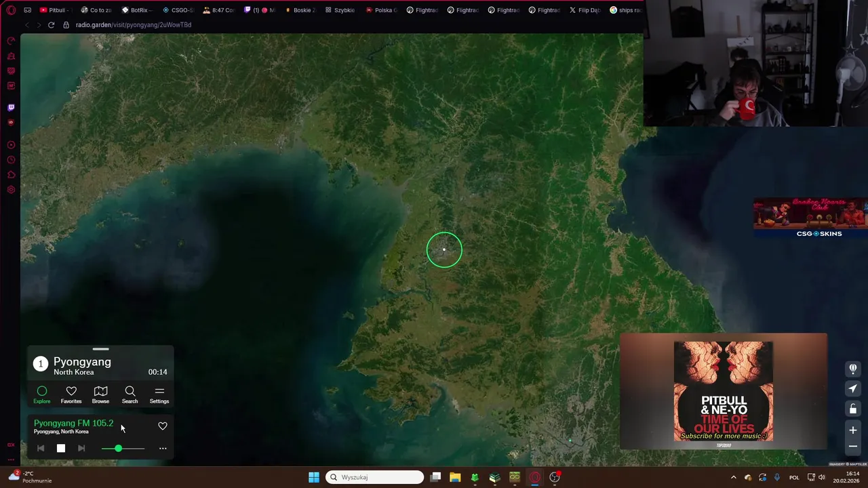Open the Opera sidebar settings gear
The height and width of the screenshot is (488, 868).
pyautogui.click(x=11, y=190)
